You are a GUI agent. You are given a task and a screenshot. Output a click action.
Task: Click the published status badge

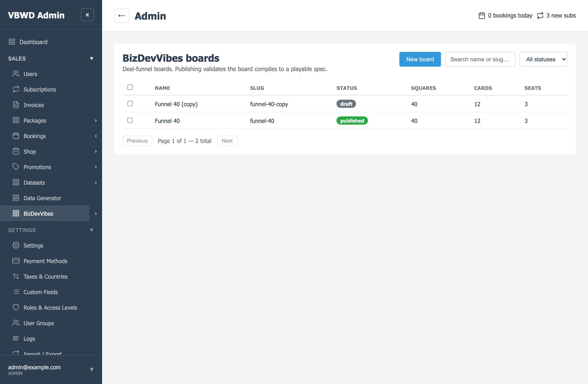pyautogui.click(x=352, y=121)
